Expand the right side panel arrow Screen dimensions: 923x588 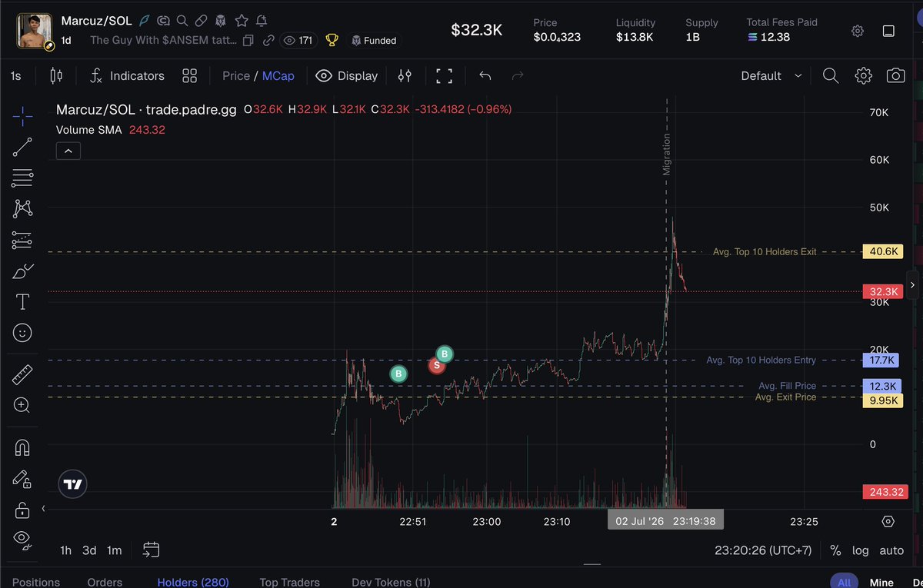click(912, 284)
